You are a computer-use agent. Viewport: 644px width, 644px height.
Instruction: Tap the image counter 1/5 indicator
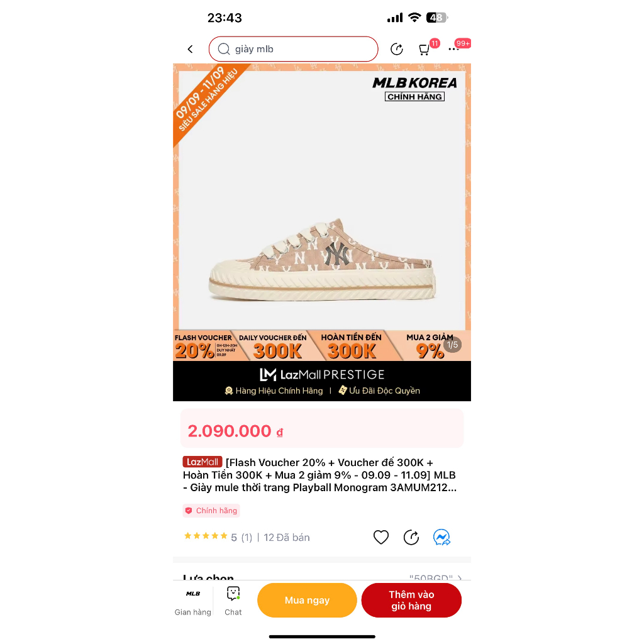[x=452, y=345]
